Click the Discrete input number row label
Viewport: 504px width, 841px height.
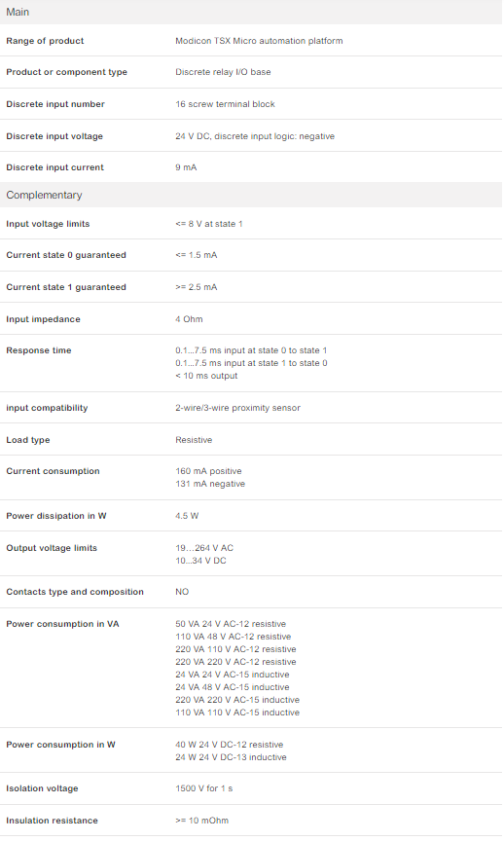point(55,104)
